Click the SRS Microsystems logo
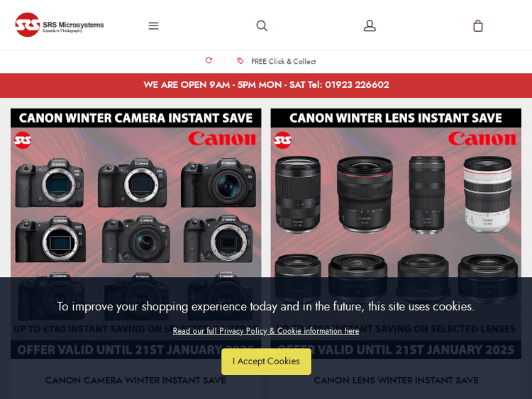This screenshot has height=399, width=532. [60, 25]
